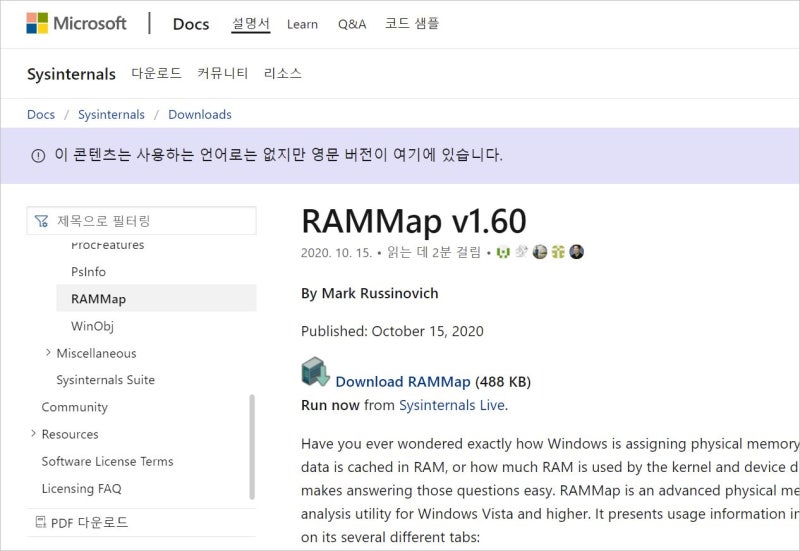The height and width of the screenshot is (551, 800).
Task: Click the By Mark Russinovich text
Action: pos(369,293)
